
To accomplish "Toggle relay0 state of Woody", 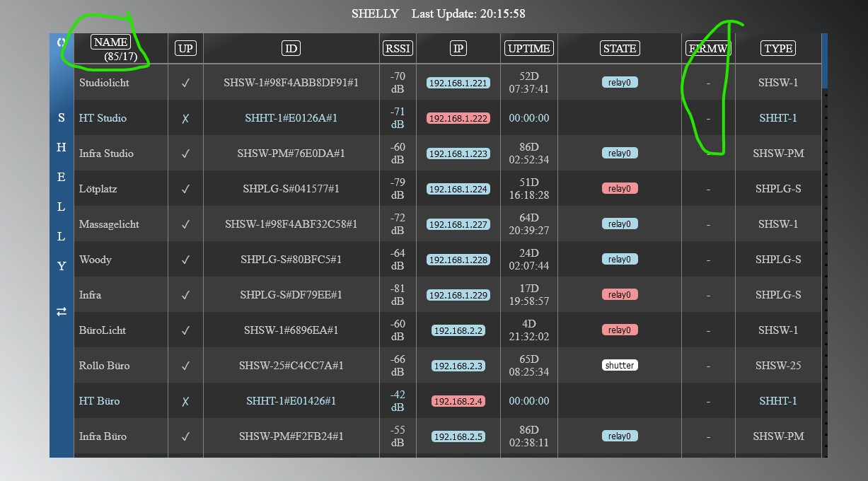I will click(x=620, y=260).
